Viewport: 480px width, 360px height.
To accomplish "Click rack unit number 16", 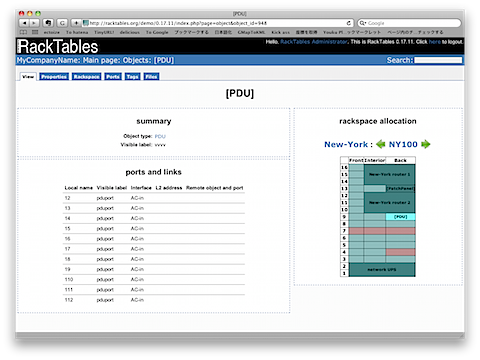I will (344, 167).
